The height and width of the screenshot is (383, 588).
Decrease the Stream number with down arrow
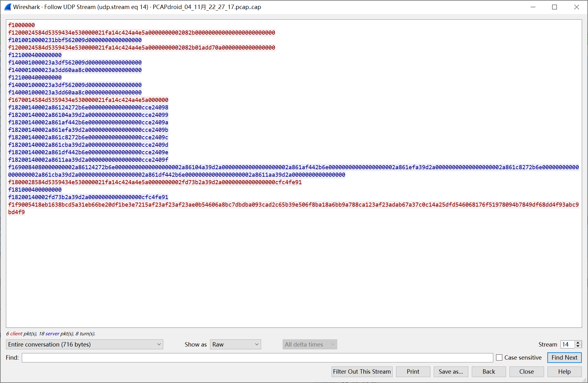(578, 346)
